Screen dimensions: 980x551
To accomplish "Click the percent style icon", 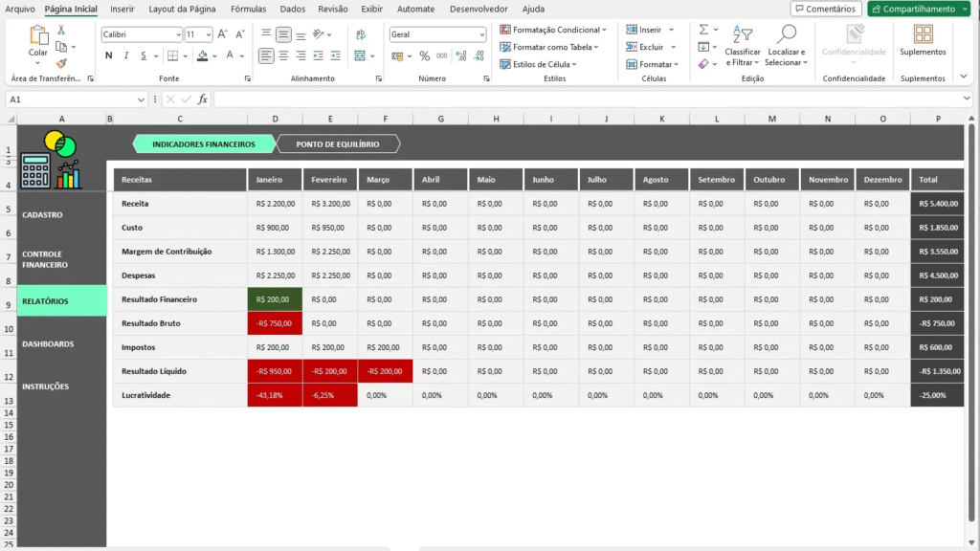I will pyautogui.click(x=425, y=56).
